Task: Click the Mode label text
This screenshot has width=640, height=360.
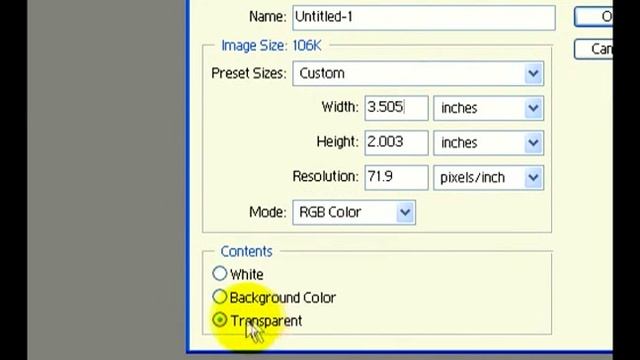Action: 268,212
